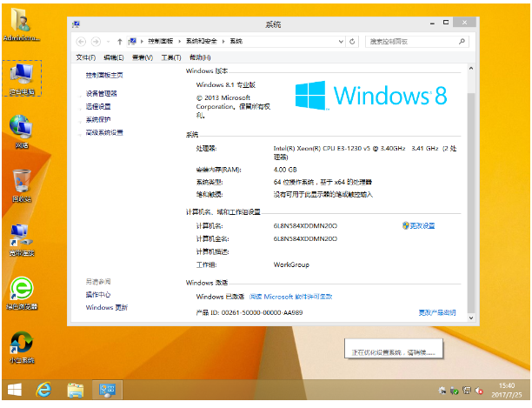532x408 pixels.
Task: Click the green safely-remove tray icon
Action: (454, 391)
